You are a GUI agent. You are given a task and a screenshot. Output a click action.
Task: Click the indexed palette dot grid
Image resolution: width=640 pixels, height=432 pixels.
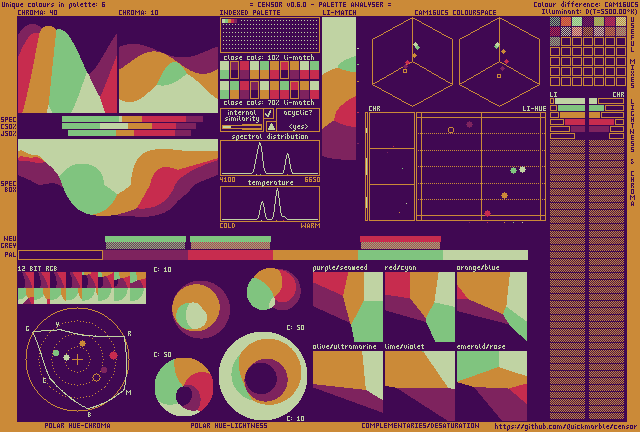tap(270, 35)
